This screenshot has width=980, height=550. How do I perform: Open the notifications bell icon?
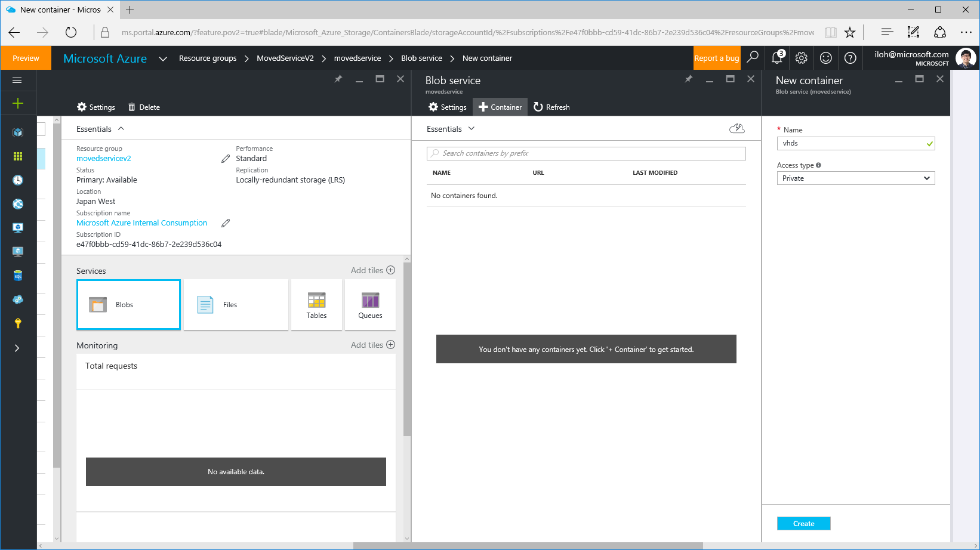pyautogui.click(x=777, y=58)
